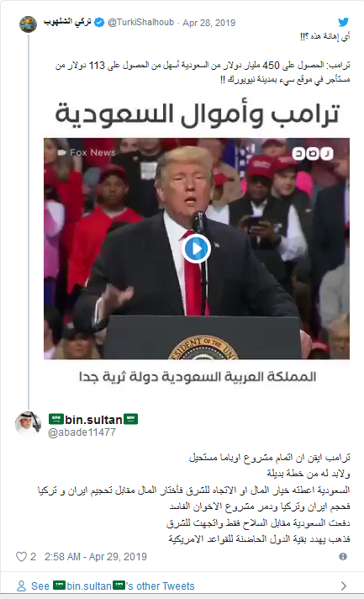Play the Trump Fox News video
364x599 pixels.
point(196,249)
